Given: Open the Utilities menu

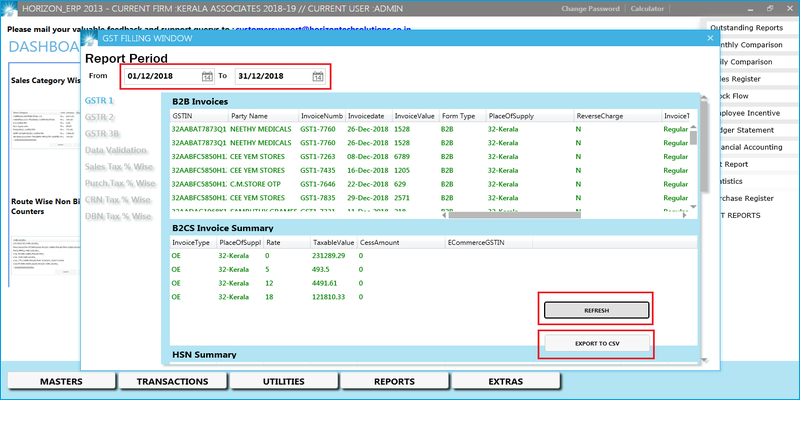Looking at the screenshot, I should pyautogui.click(x=283, y=382).
